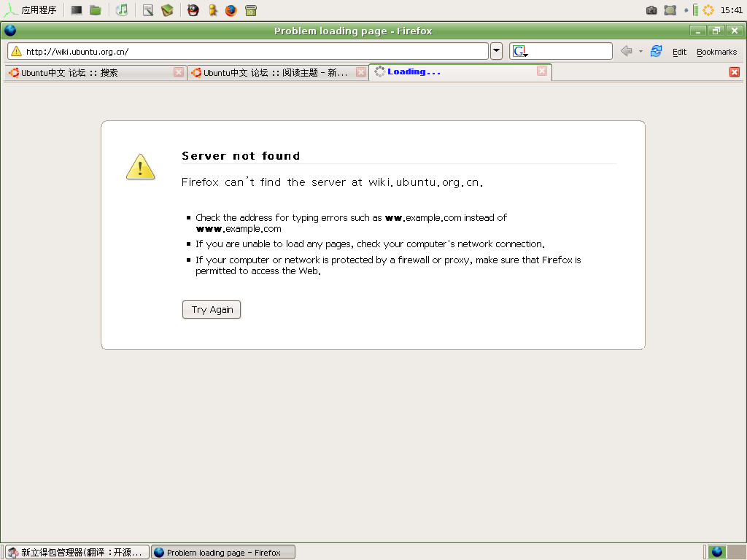Switch to the 新立得包管理器 taskbar window
This screenshot has width=747, height=560.
77,553
